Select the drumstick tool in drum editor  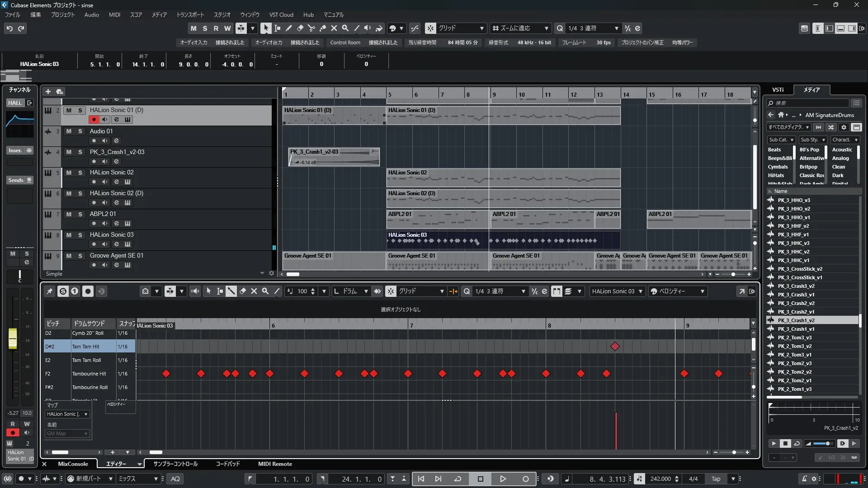(x=231, y=291)
